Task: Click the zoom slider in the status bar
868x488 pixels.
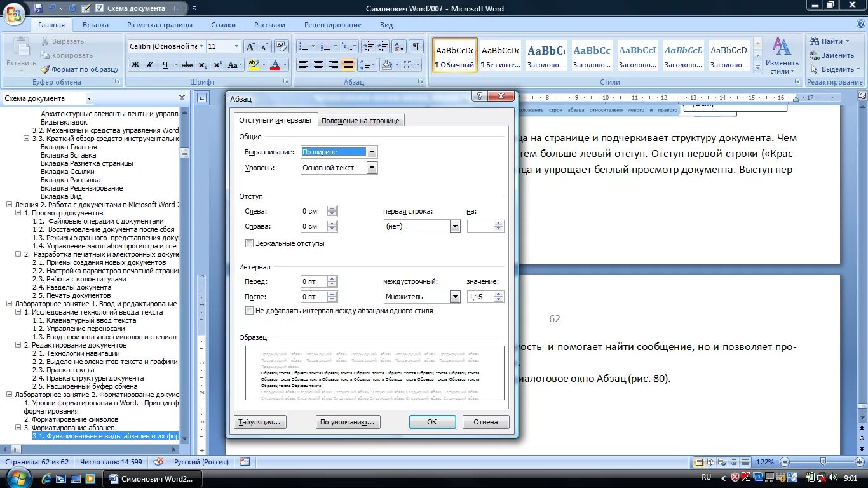Action: click(823, 462)
